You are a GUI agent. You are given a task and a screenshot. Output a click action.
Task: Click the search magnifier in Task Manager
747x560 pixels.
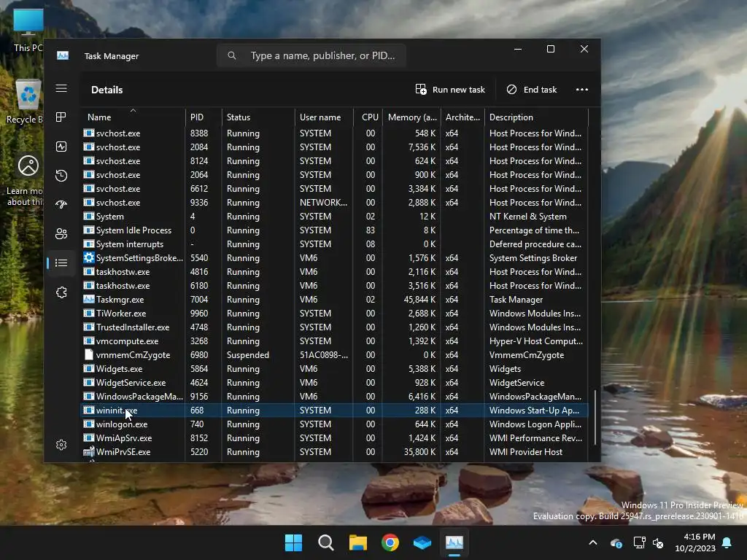(x=231, y=55)
